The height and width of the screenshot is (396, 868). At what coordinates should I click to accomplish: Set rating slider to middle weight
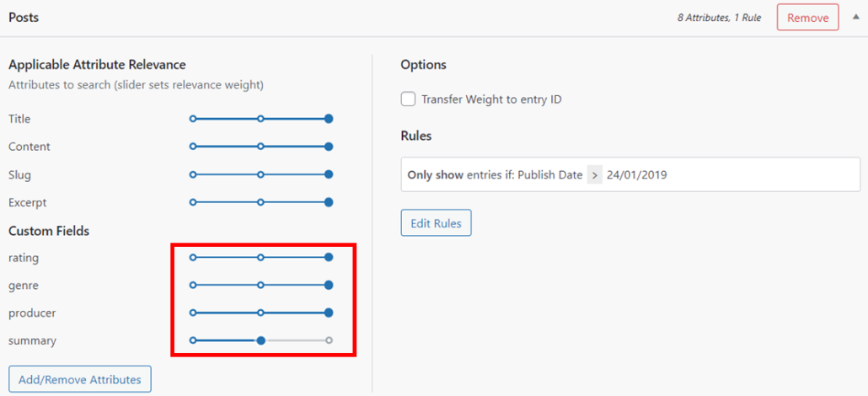[x=260, y=257]
